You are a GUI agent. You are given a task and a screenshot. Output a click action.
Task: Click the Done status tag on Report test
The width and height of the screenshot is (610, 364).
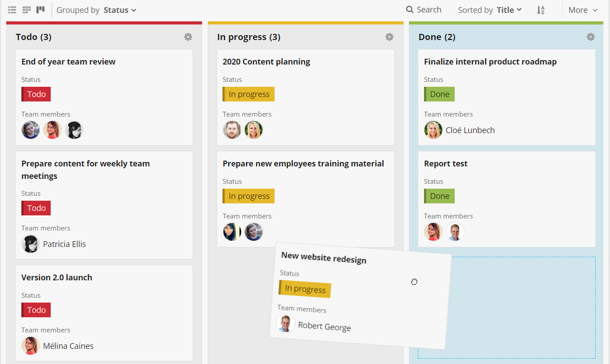pos(439,196)
